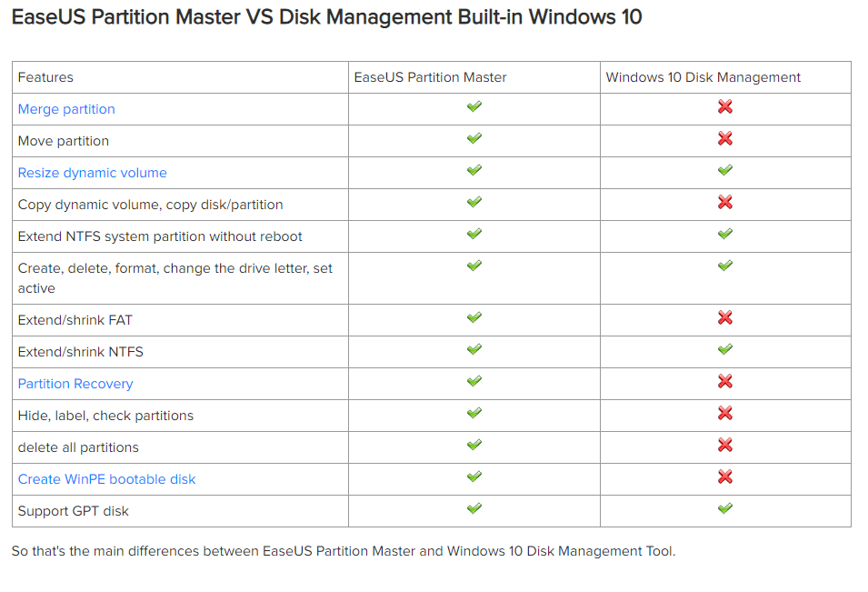Screen dimensions: 868x592
Task: Click EaseUS green check for delete all partitions
Action: click(x=474, y=445)
